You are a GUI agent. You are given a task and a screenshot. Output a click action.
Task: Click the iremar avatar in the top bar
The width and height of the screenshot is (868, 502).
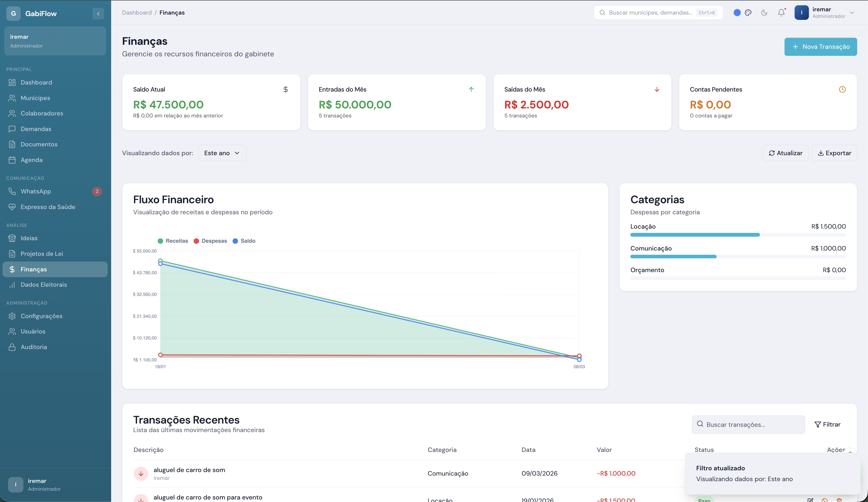pos(802,13)
